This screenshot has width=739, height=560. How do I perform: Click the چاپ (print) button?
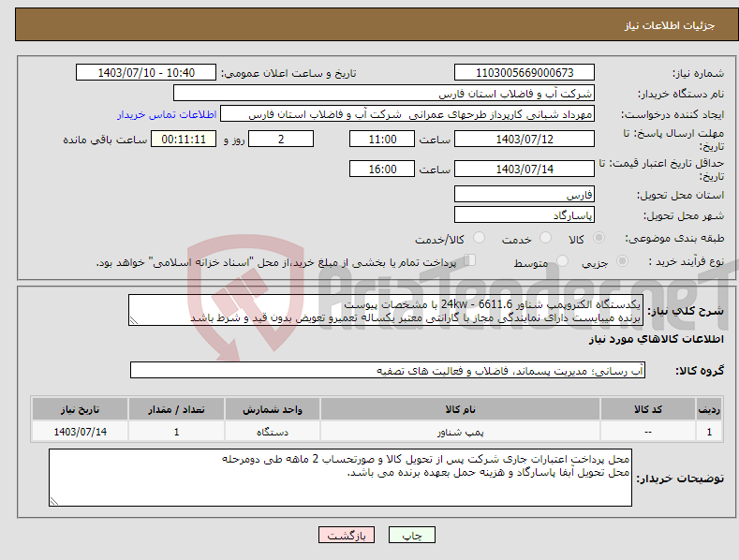pyautogui.click(x=411, y=535)
